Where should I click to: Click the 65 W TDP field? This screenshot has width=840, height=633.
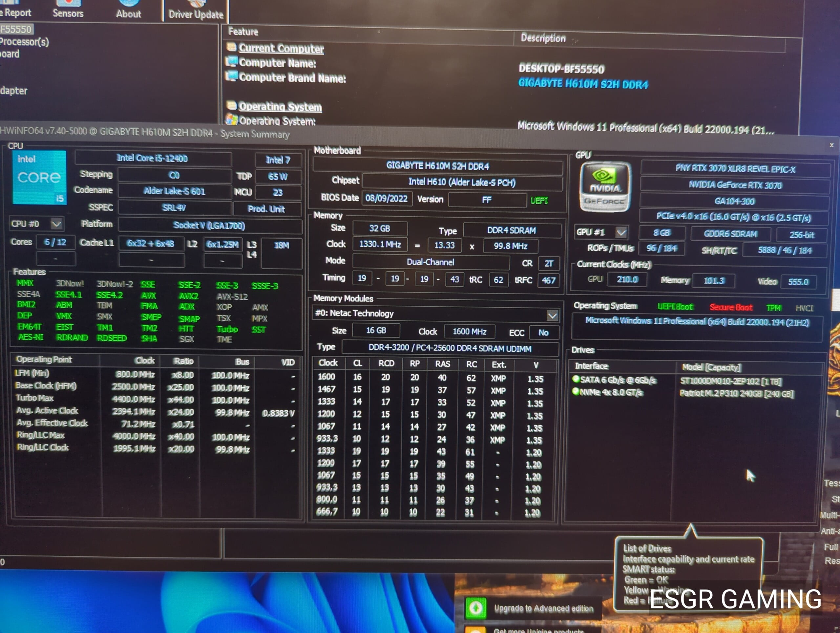[x=278, y=177]
